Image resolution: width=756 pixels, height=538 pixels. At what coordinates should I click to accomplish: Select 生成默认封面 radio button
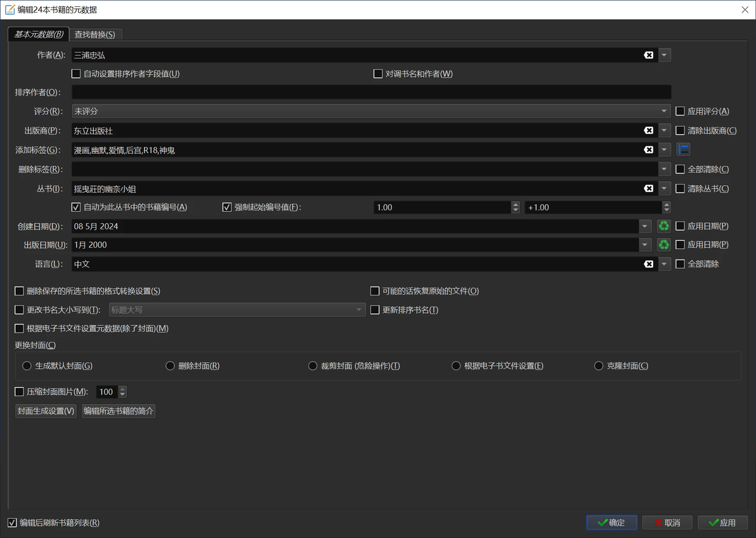(x=27, y=366)
